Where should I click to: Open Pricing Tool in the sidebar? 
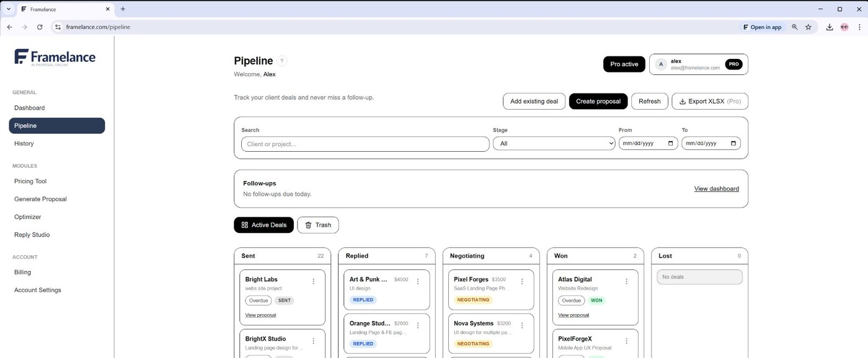coord(30,181)
